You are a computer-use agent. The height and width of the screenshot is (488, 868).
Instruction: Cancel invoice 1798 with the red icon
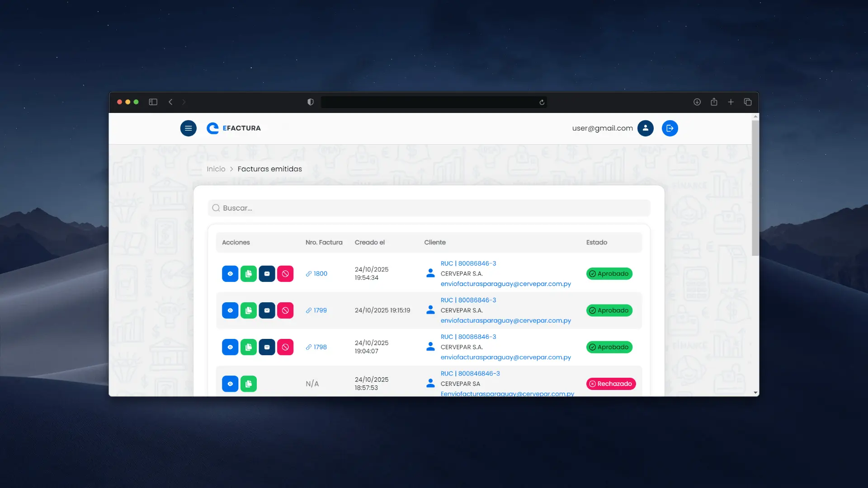[x=285, y=347]
